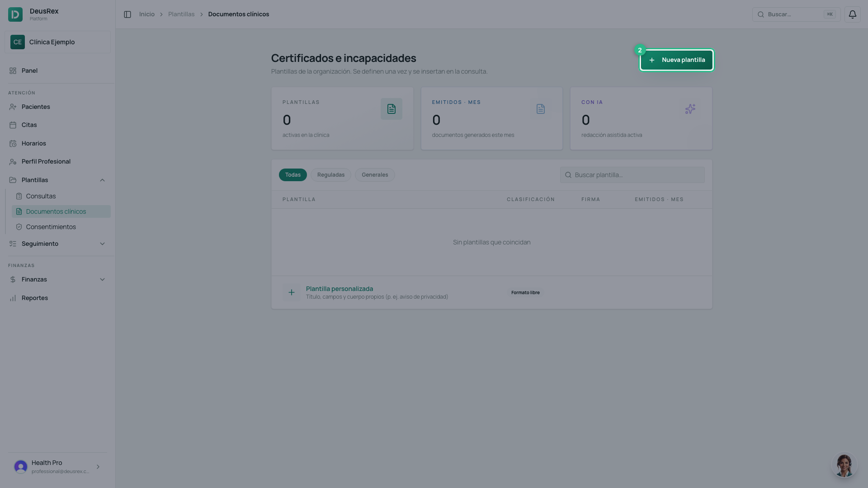This screenshot has height=488, width=868.
Task: Open the Health Pro user menu chevron
Action: click(x=98, y=467)
